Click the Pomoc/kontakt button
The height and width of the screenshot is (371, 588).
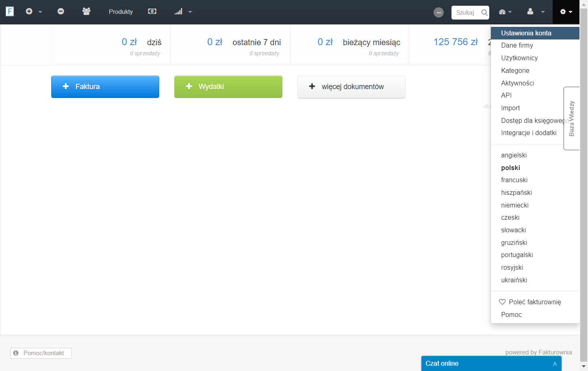click(41, 353)
